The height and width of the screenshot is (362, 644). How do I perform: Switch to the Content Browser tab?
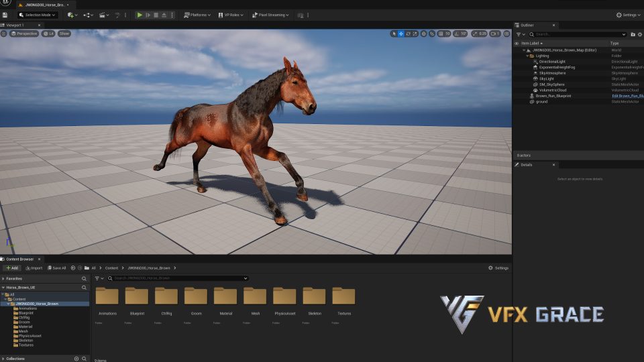point(19,259)
